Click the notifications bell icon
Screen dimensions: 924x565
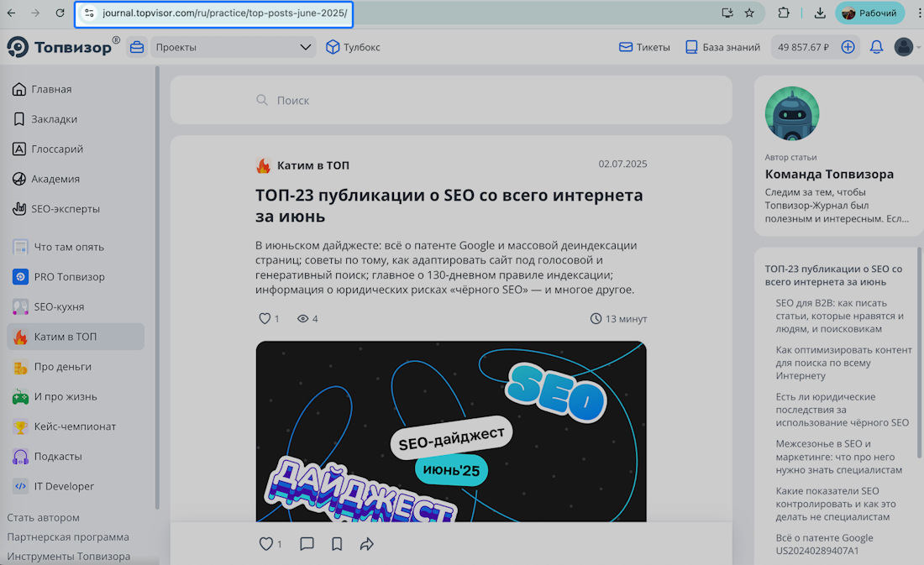point(876,47)
